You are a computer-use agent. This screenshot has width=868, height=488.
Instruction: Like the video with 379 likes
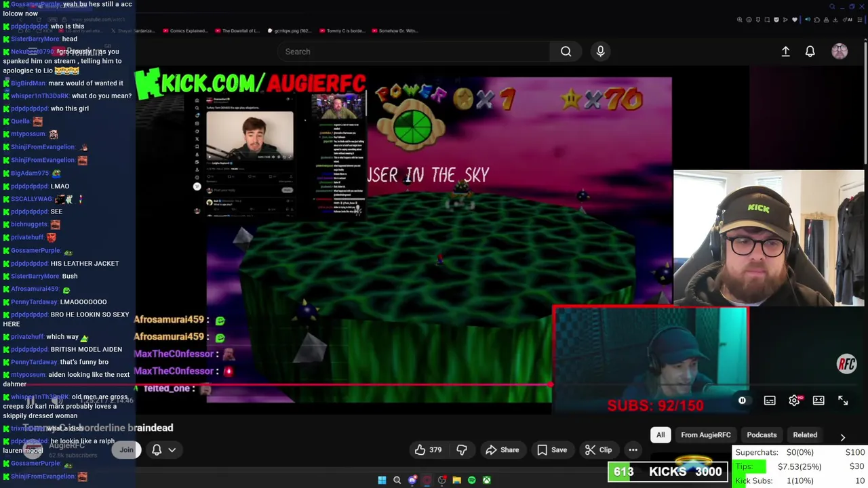[x=429, y=450]
